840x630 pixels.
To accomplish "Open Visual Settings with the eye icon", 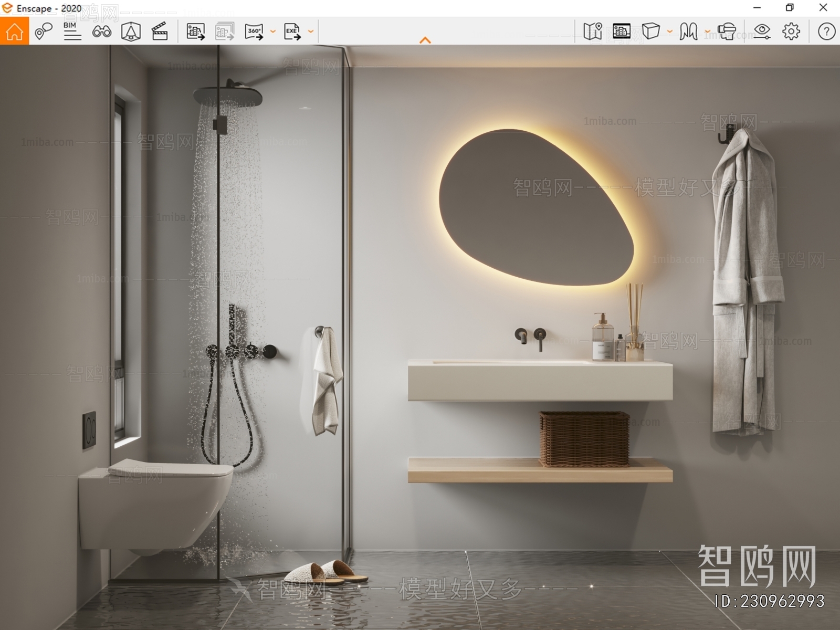I will (x=762, y=31).
